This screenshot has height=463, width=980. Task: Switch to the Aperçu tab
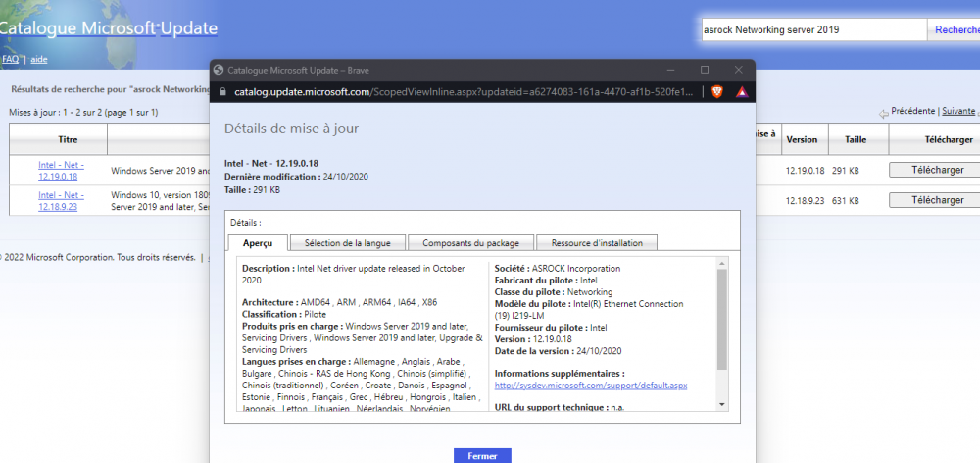tap(258, 242)
